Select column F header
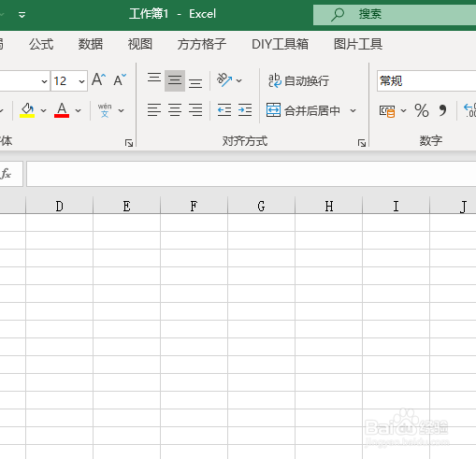This screenshot has height=459, width=476. (x=194, y=206)
